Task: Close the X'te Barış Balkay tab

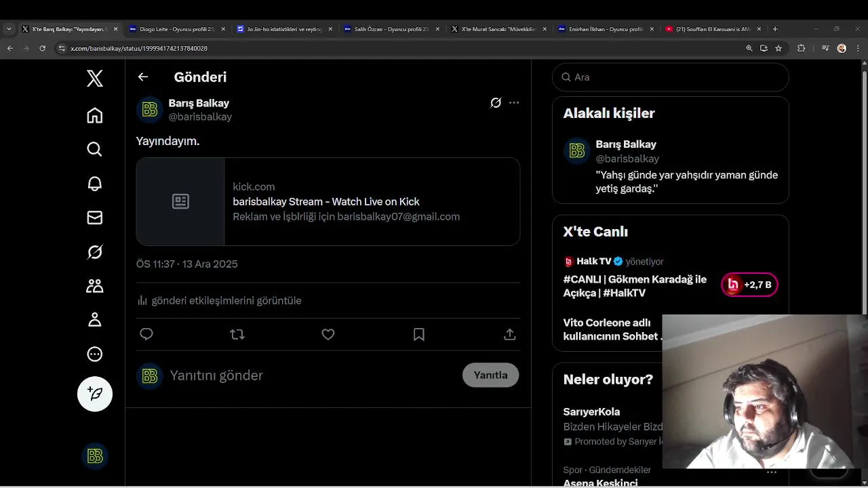Action: coord(115,29)
